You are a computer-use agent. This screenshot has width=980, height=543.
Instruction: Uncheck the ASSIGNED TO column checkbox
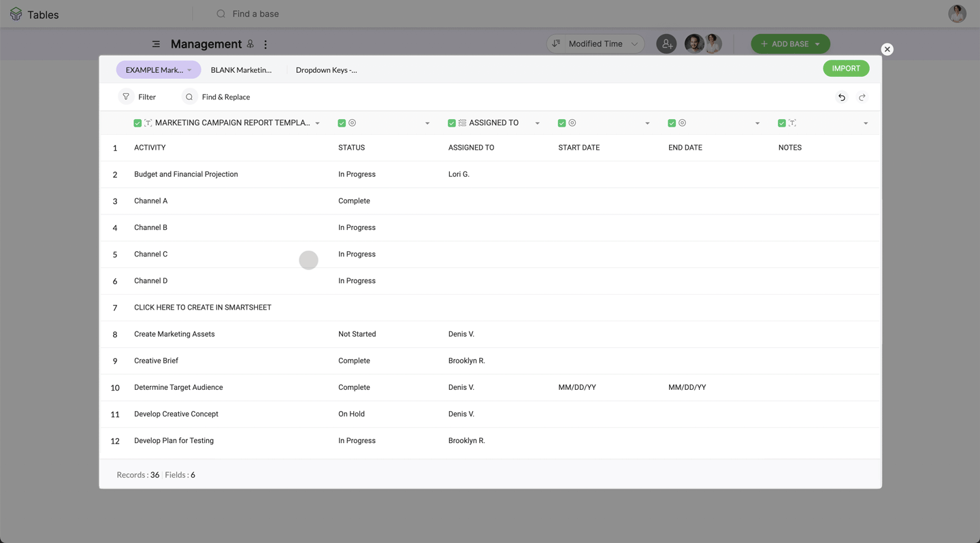(x=452, y=123)
